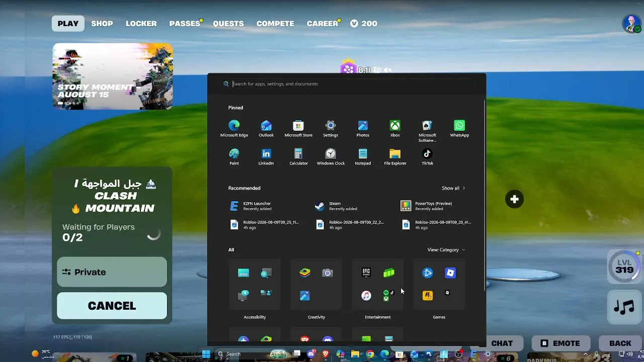Open the Microsoft Store pinned app

coord(298,129)
